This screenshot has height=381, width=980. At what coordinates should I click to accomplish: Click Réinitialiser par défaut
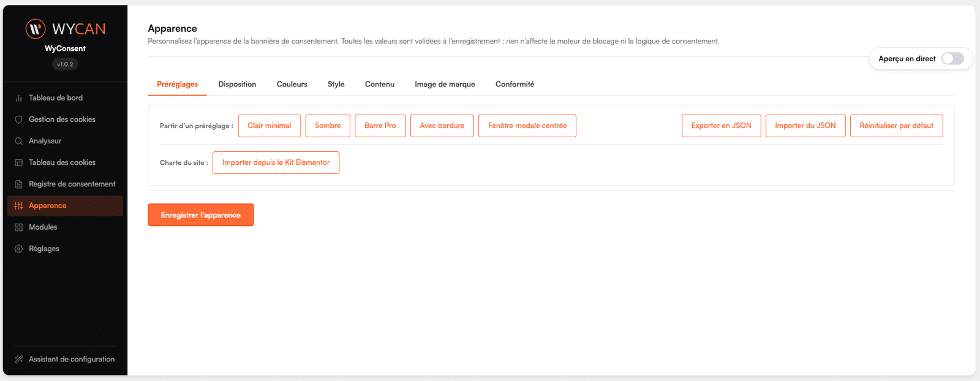coord(897,126)
